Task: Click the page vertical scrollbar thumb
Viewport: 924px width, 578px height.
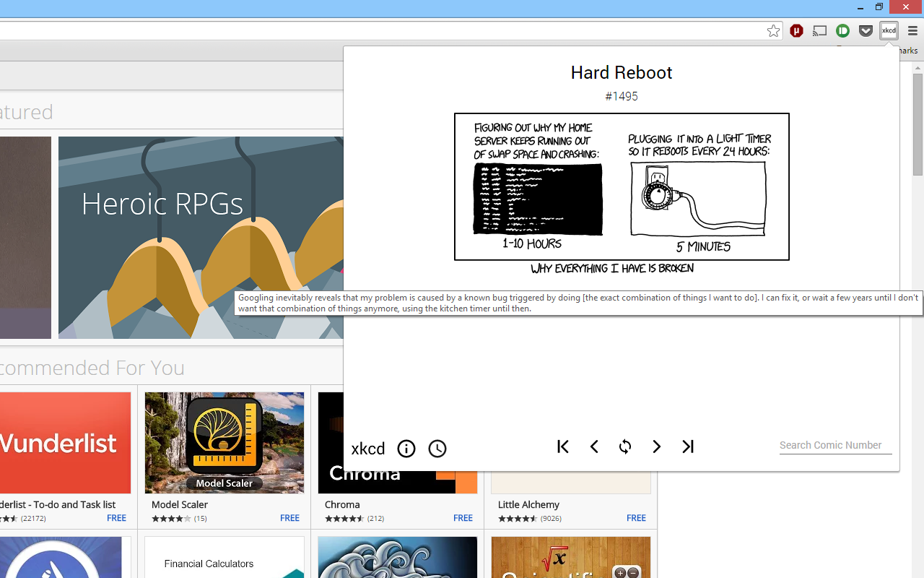Action: point(918,124)
